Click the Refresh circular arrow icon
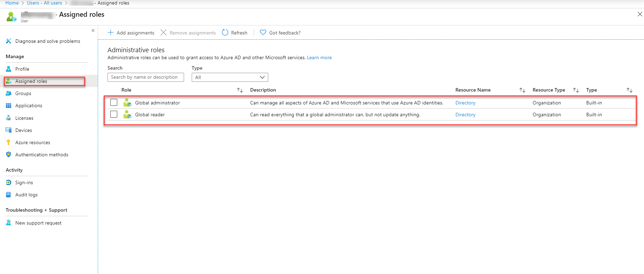The height and width of the screenshot is (274, 644). pyautogui.click(x=225, y=33)
